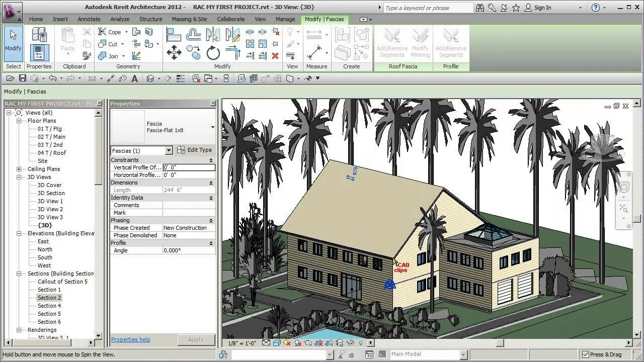Click the binoculars search icon in title bar
644x362 pixels.
click(479, 8)
